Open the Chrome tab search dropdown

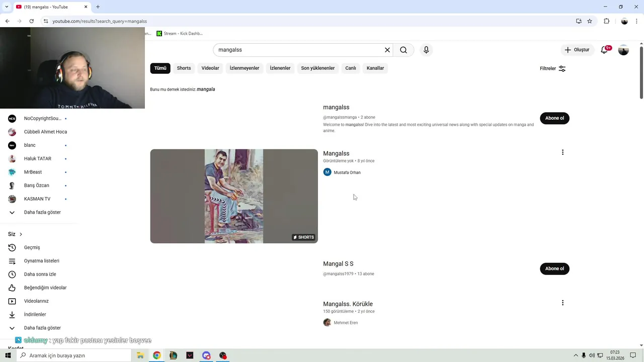pos(7,7)
